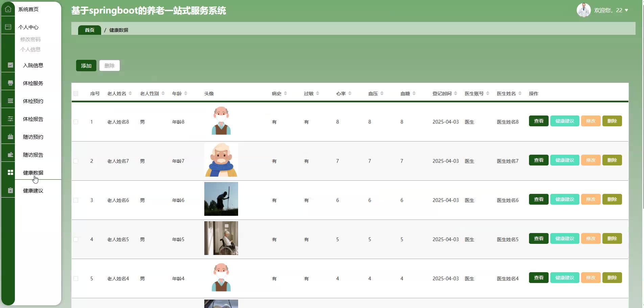Sort by the 病史 column arrows

[x=285, y=94]
